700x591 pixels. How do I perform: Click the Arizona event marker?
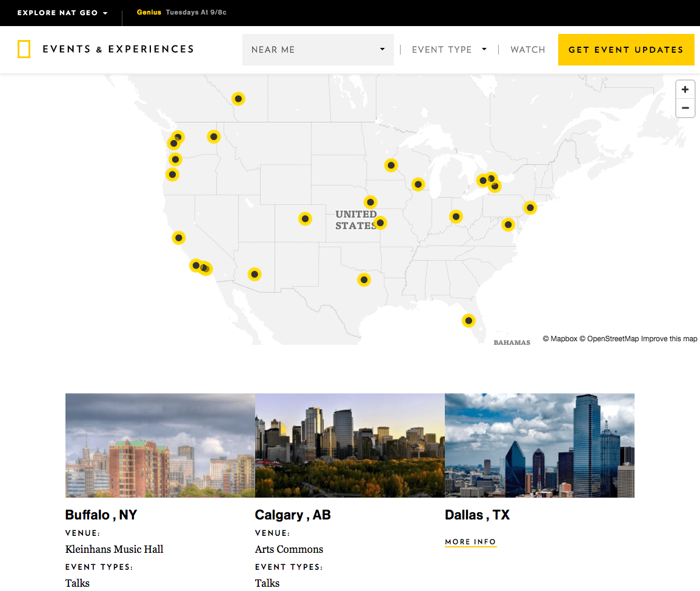255,275
